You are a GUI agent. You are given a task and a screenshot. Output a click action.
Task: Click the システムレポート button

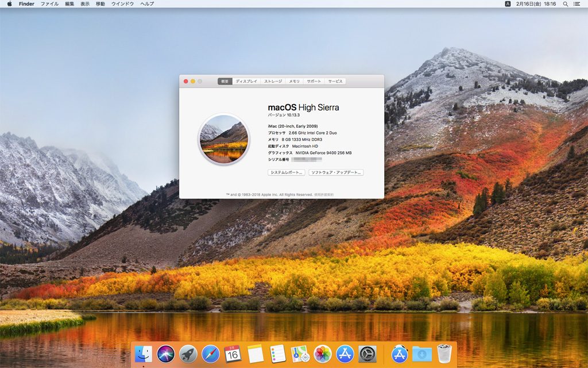287,172
